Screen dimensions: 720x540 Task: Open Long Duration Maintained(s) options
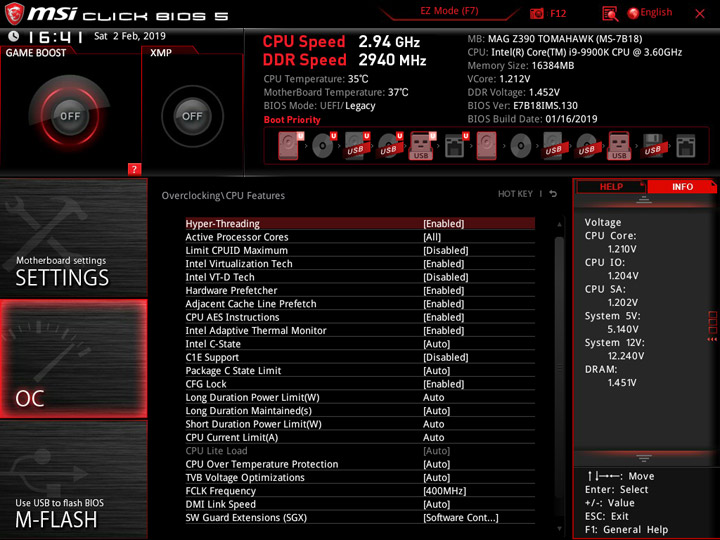click(360, 411)
